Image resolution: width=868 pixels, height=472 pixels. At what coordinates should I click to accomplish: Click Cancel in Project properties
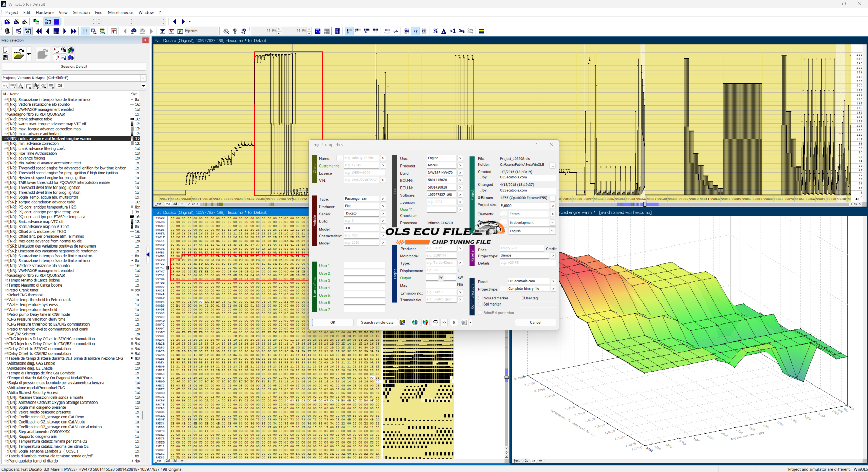535,322
